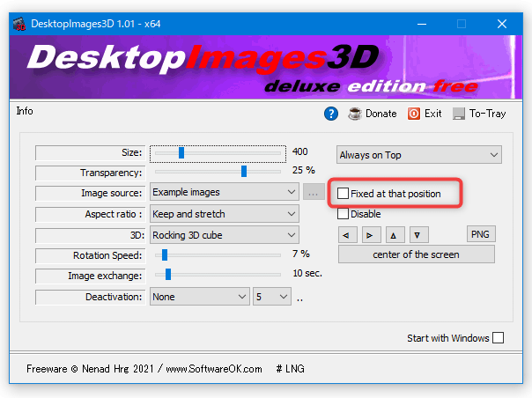Image resolution: width=532 pixels, height=398 pixels.
Task: Click the Size slider thumb
Action: pos(181,152)
